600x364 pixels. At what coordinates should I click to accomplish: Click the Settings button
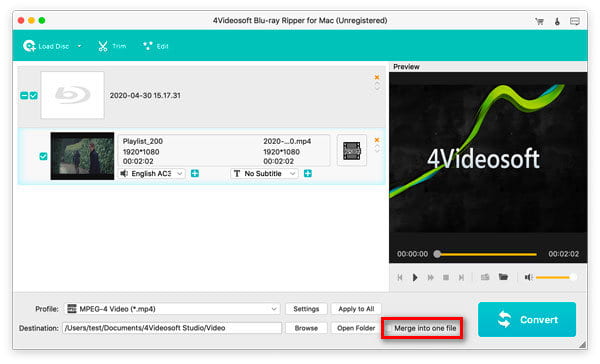[x=306, y=309]
